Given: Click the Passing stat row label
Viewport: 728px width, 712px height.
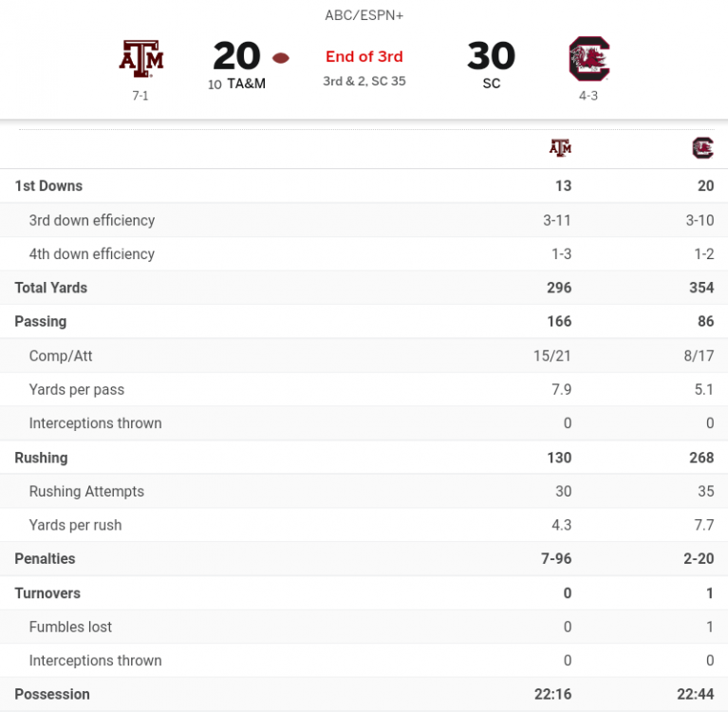Looking at the screenshot, I should point(41,322).
